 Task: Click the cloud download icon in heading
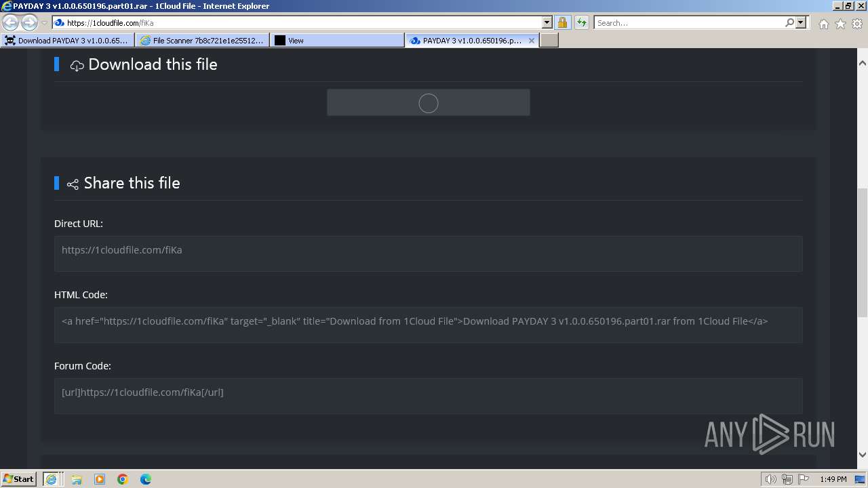coord(77,66)
